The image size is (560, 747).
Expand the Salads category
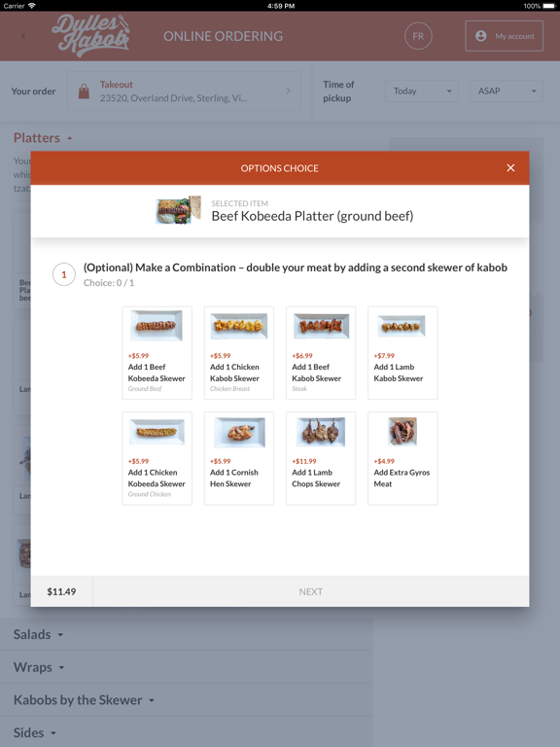click(38, 634)
